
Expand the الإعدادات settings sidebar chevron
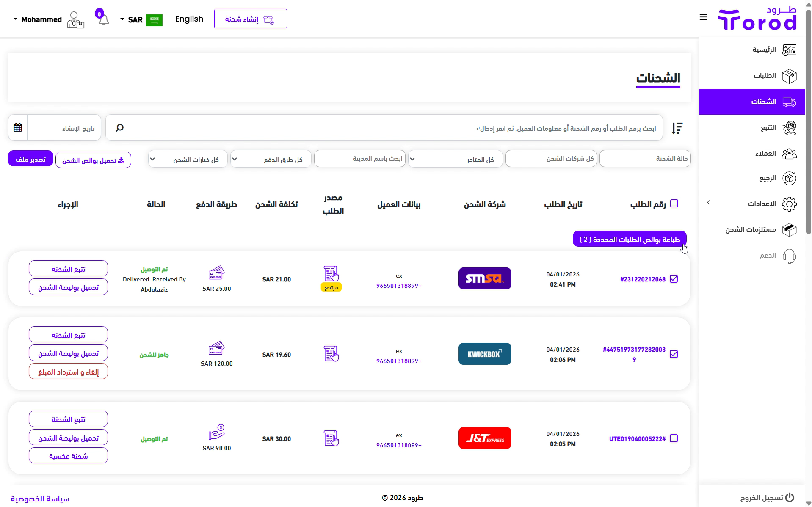708,203
